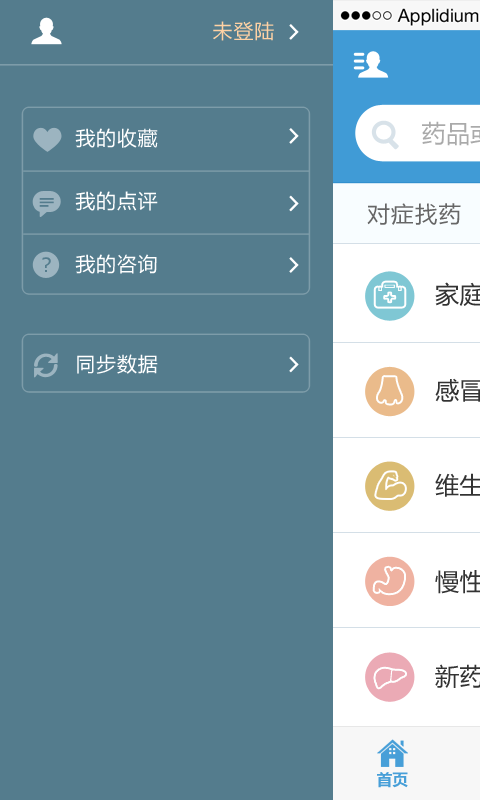Viewport: 480px width, 800px height.
Task: Open the heart icon for 我的收藏
Action: coord(47,139)
